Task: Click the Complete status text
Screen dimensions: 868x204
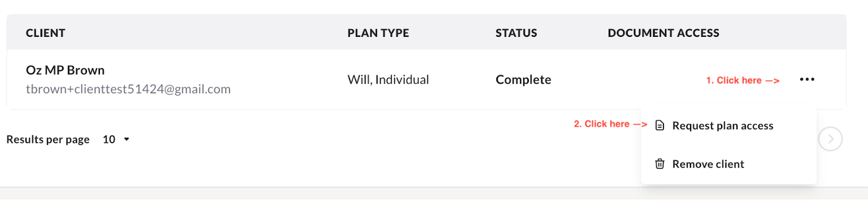Action: click(x=523, y=80)
